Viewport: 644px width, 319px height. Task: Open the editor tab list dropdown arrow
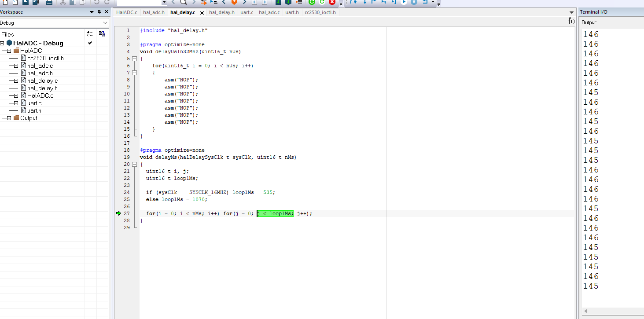coord(571,12)
